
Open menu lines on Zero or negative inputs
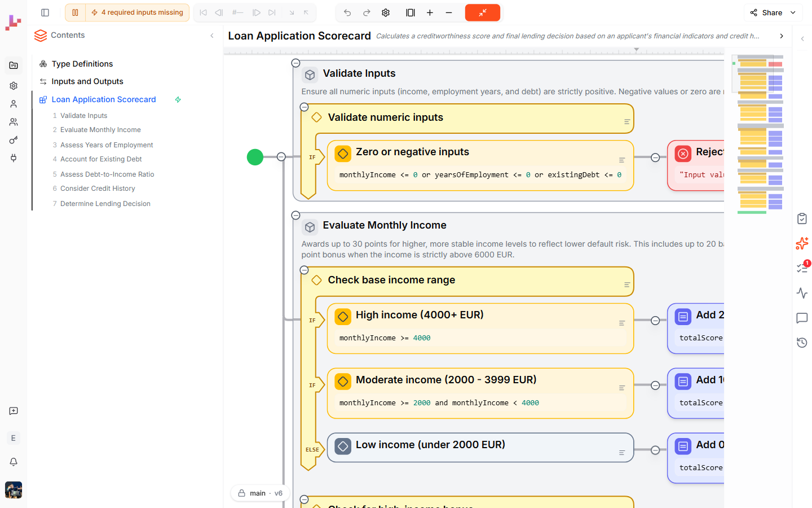click(622, 160)
